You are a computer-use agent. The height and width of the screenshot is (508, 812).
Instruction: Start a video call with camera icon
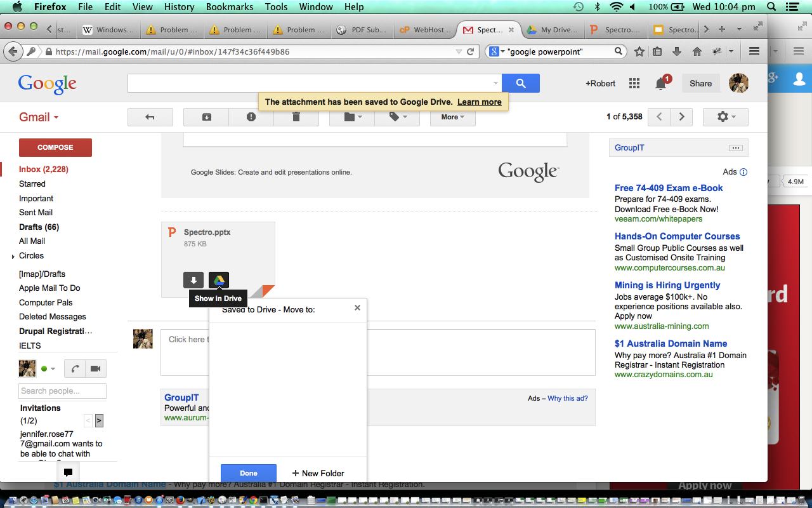click(96, 368)
